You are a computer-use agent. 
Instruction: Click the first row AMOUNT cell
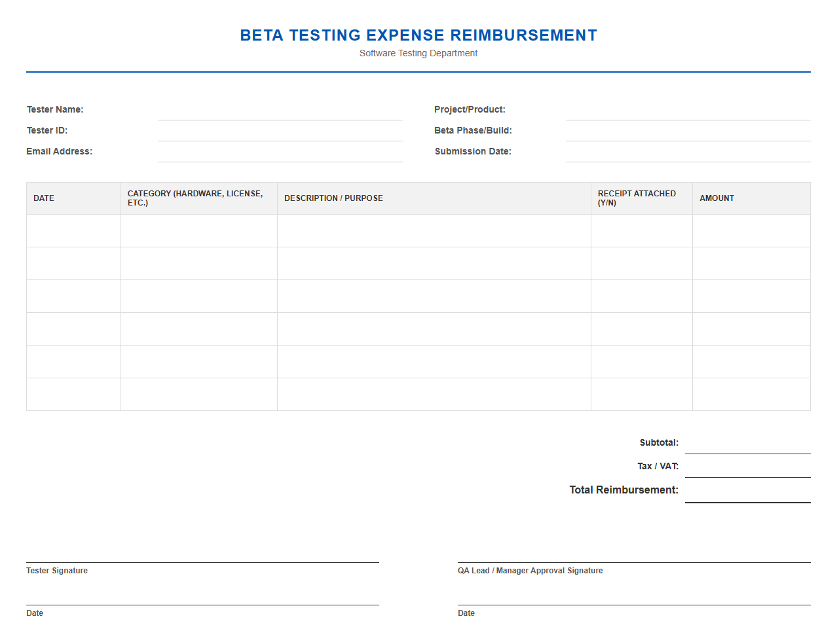[751, 231]
